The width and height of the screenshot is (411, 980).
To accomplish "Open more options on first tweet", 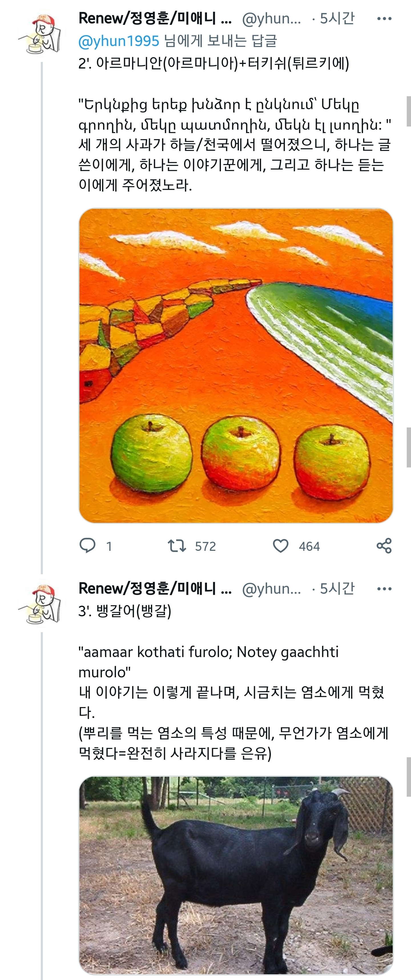I will coord(384,19).
